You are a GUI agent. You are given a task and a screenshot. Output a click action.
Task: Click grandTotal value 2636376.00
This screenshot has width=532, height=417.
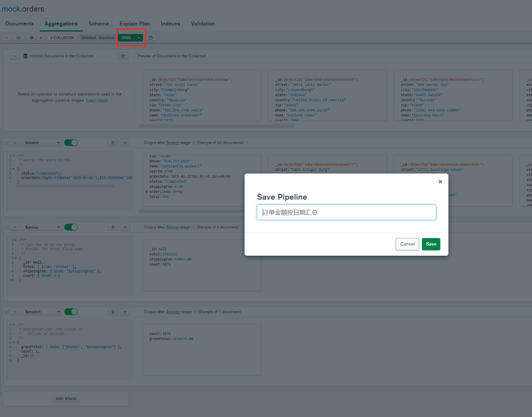[x=183, y=339]
